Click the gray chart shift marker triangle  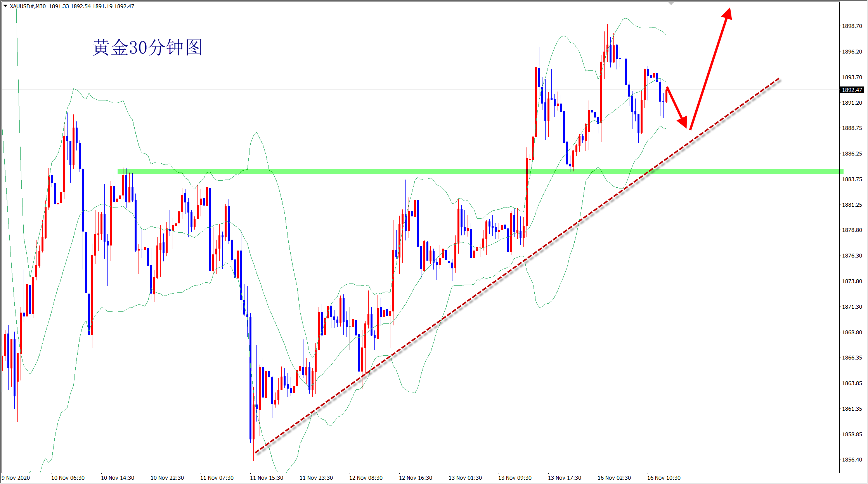pyautogui.click(x=671, y=3)
